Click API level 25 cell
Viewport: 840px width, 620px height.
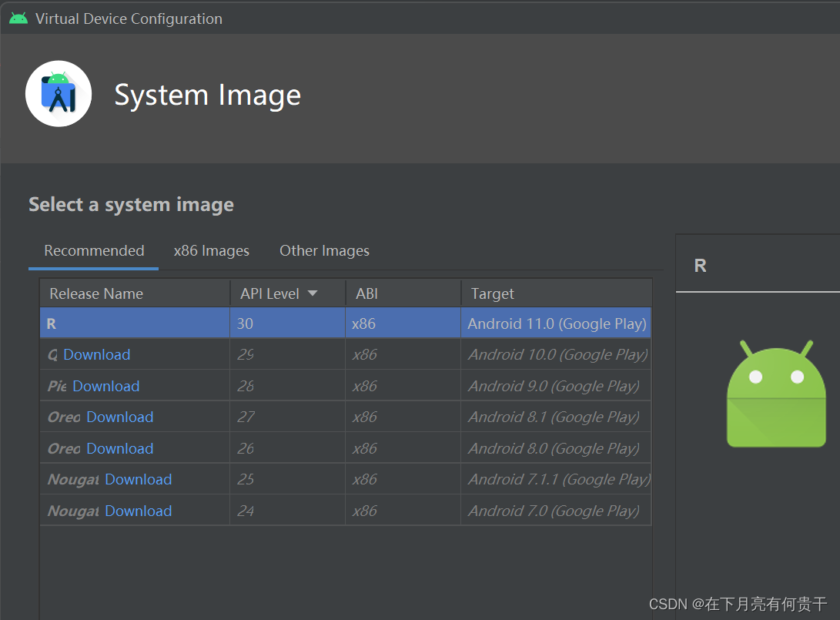click(x=288, y=480)
